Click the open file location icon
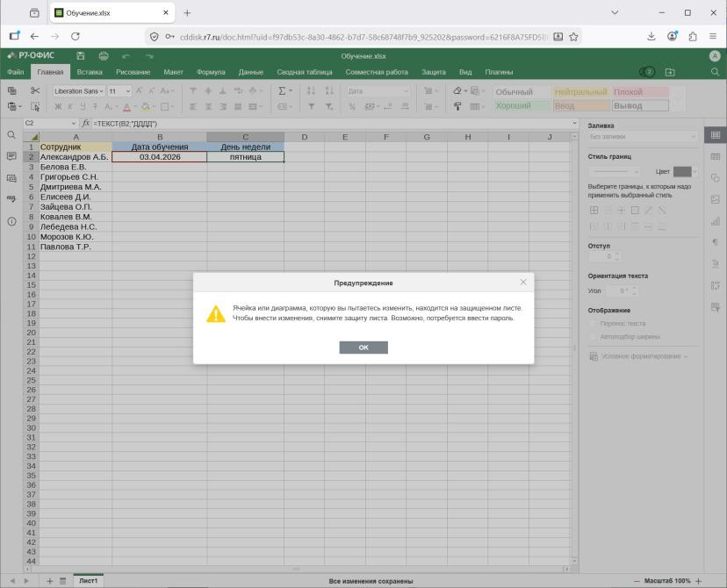Image resolution: width=727 pixels, height=588 pixels. pyautogui.click(x=670, y=72)
